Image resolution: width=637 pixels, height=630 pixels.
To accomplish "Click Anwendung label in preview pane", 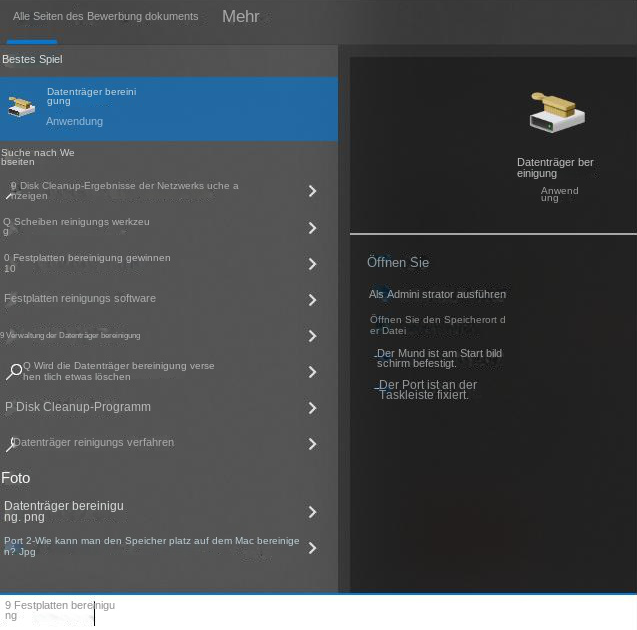I will coord(559,194).
